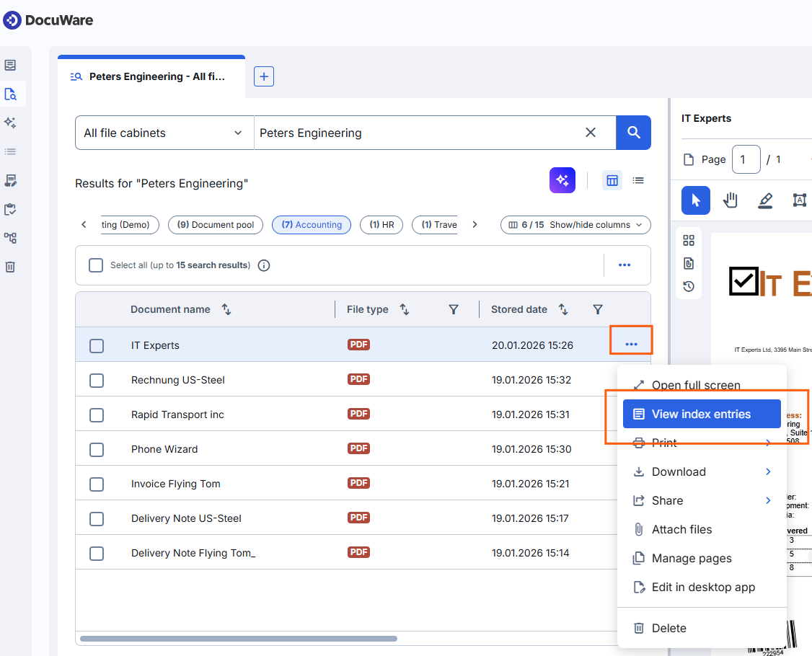Check the Delivery Note Flying Tom_ checkbox

(97, 554)
